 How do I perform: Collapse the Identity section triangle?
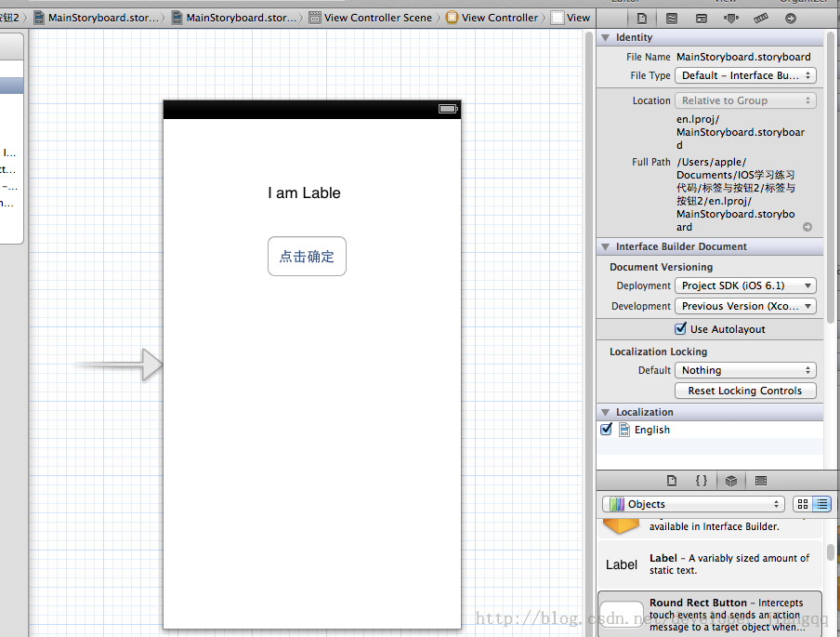(606, 37)
